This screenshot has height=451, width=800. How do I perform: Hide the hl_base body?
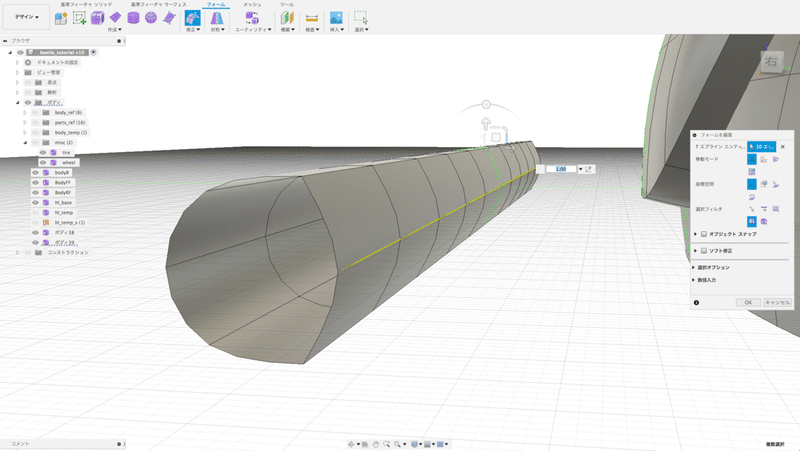(35, 203)
